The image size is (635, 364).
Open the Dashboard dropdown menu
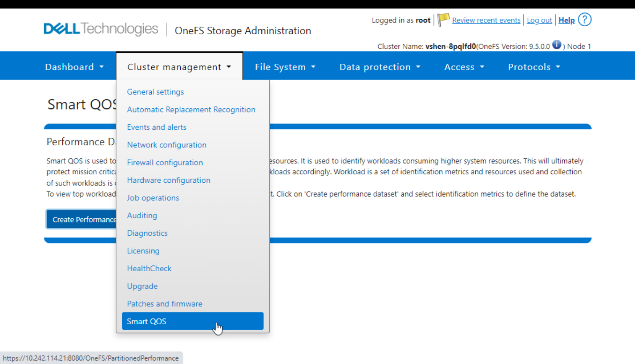click(74, 67)
